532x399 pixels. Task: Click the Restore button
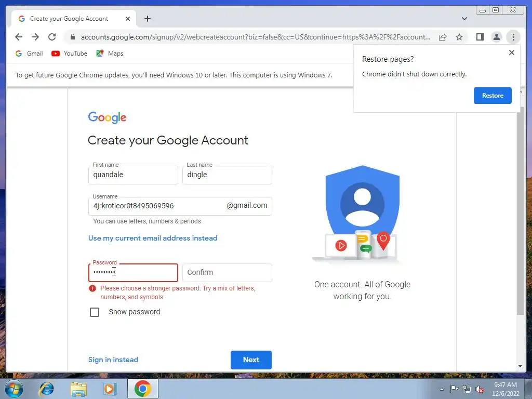click(x=493, y=96)
